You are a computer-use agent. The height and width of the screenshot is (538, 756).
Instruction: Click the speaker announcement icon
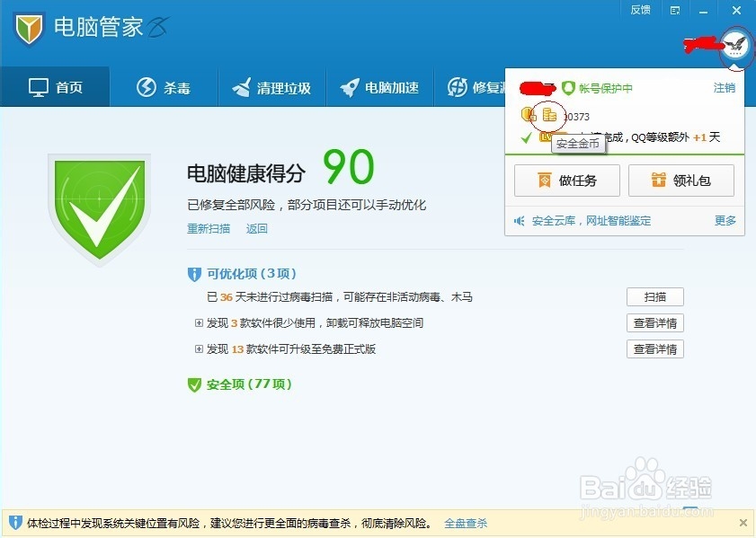point(520,221)
